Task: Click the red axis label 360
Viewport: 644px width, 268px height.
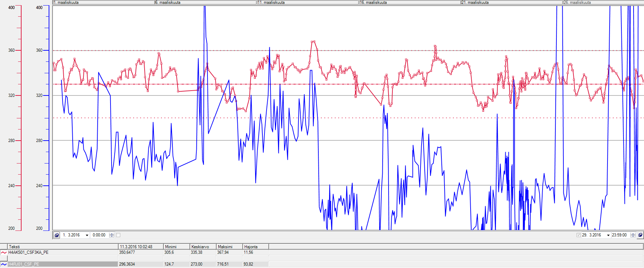Action: (11, 50)
